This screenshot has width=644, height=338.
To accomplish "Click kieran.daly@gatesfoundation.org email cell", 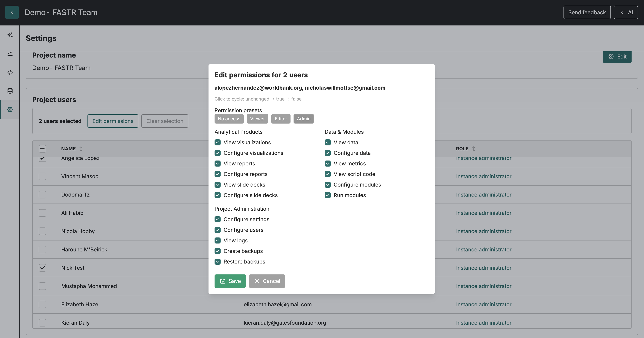I will click(285, 323).
